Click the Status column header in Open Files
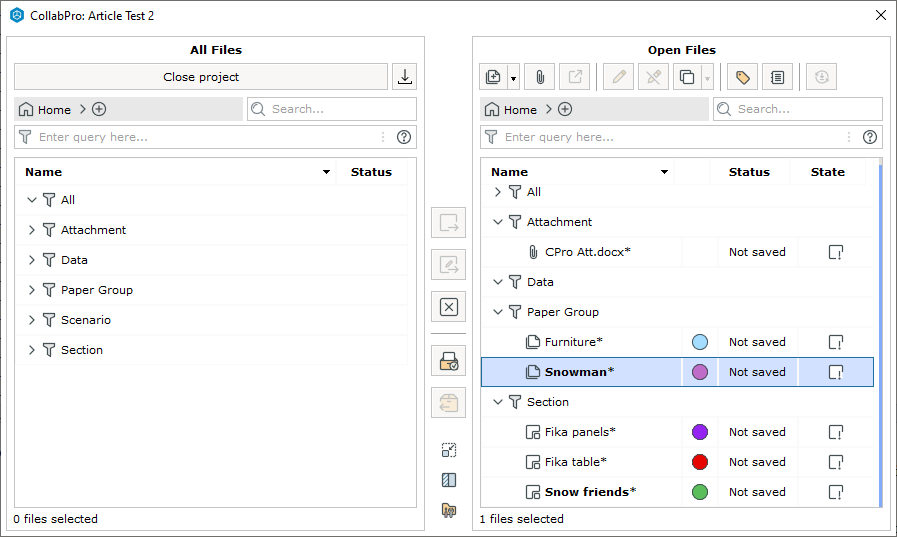897x537 pixels. [x=749, y=172]
